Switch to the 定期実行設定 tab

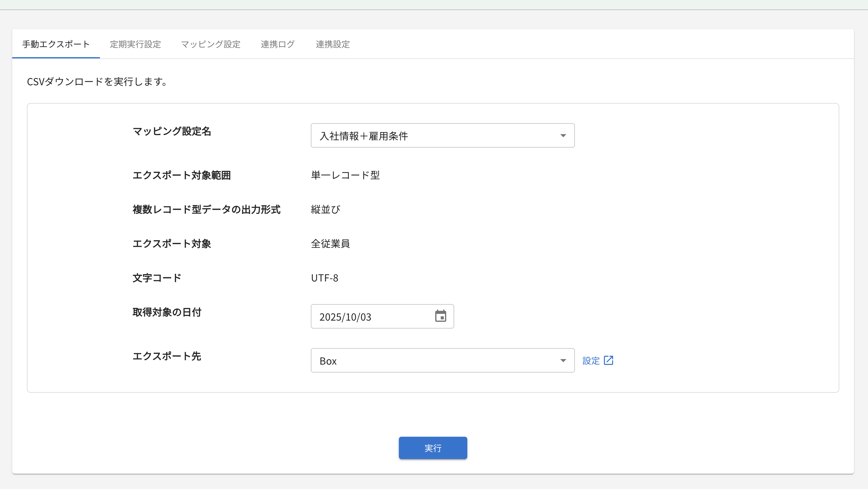click(135, 44)
